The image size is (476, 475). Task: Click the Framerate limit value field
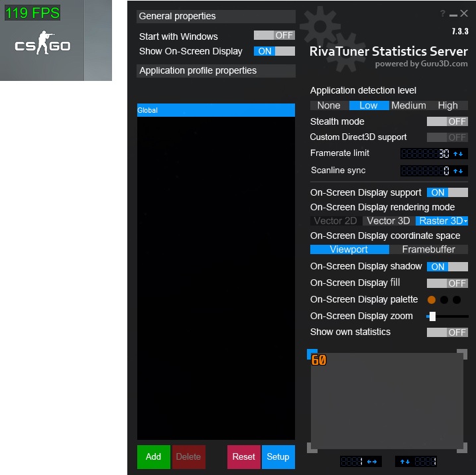[x=426, y=154]
